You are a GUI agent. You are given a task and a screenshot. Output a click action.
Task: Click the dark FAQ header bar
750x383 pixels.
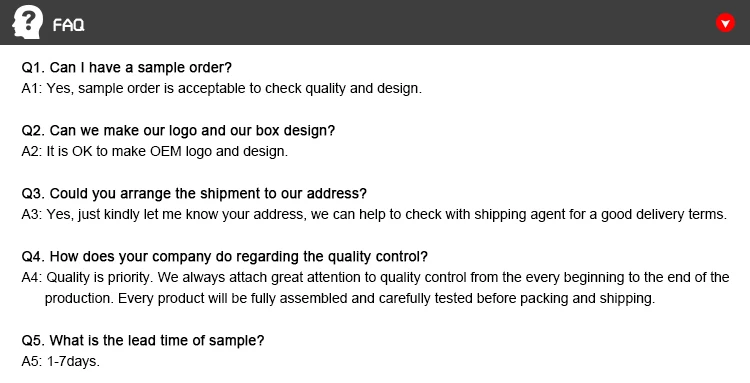375,22
